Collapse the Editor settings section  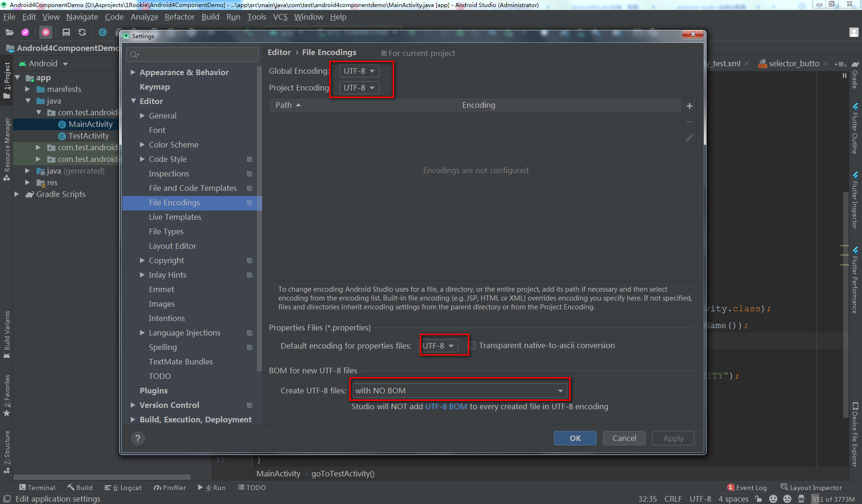click(x=133, y=101)
